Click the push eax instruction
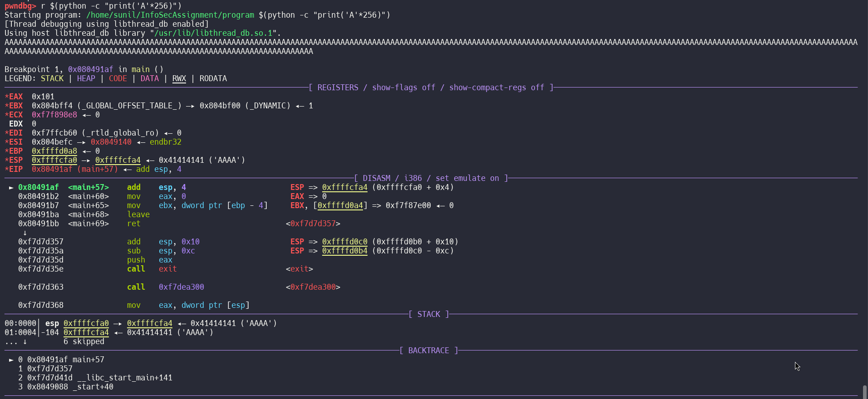Screen dimensions: 868x399 click(150, 260)
